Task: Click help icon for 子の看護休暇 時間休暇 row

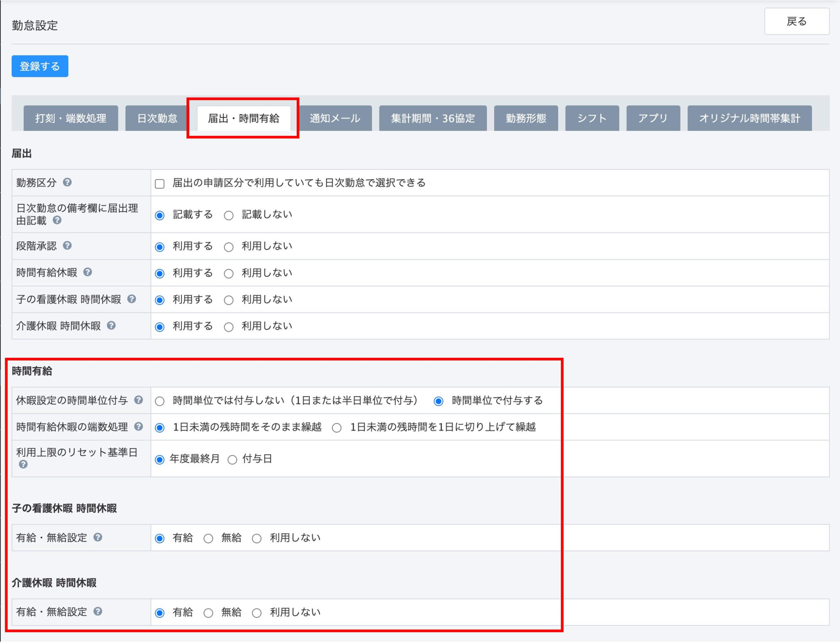Action: point(132,299)
